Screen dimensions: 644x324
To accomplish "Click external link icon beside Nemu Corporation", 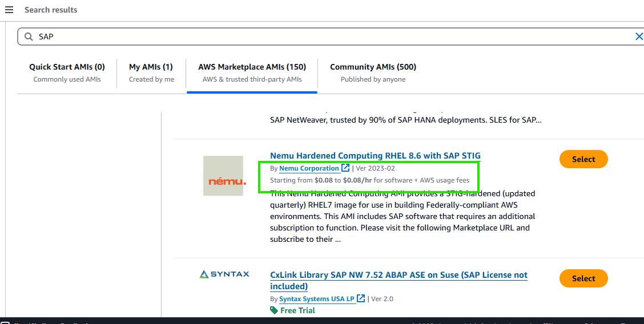I will (x=345, y=168).
